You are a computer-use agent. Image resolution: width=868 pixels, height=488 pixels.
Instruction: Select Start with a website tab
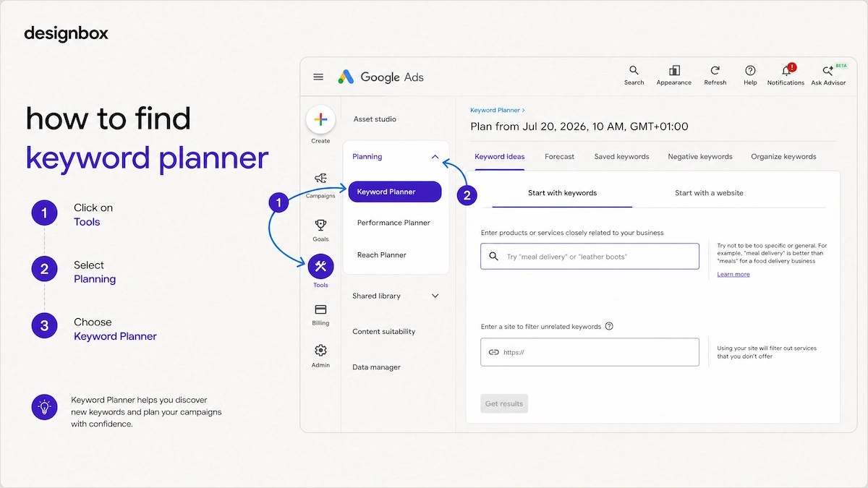point(709,193)
